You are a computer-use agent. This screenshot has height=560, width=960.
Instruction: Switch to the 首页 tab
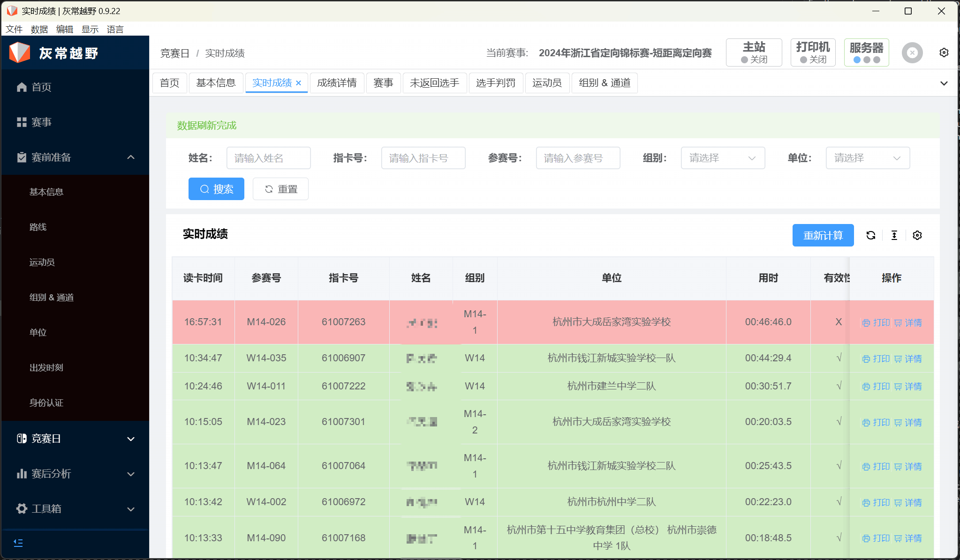(x=169, y=83)
